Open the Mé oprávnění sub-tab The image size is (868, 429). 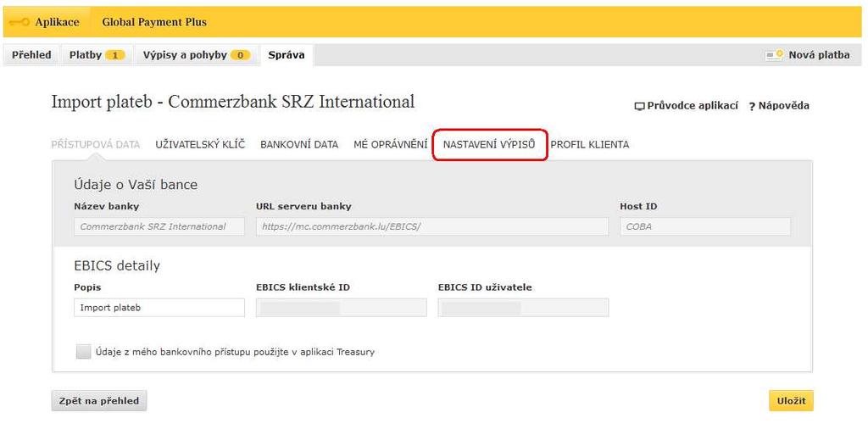click(x=391, y=144)
